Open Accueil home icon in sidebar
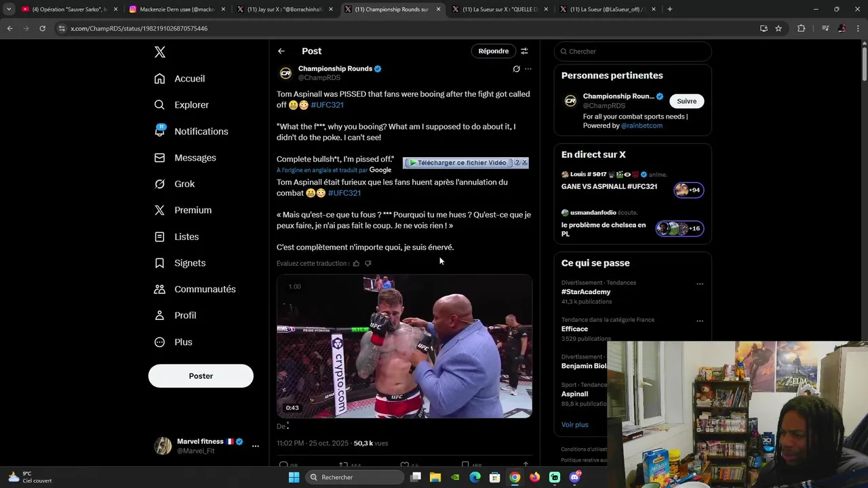This screenshot has width=868, height=488. pos(159,79)
